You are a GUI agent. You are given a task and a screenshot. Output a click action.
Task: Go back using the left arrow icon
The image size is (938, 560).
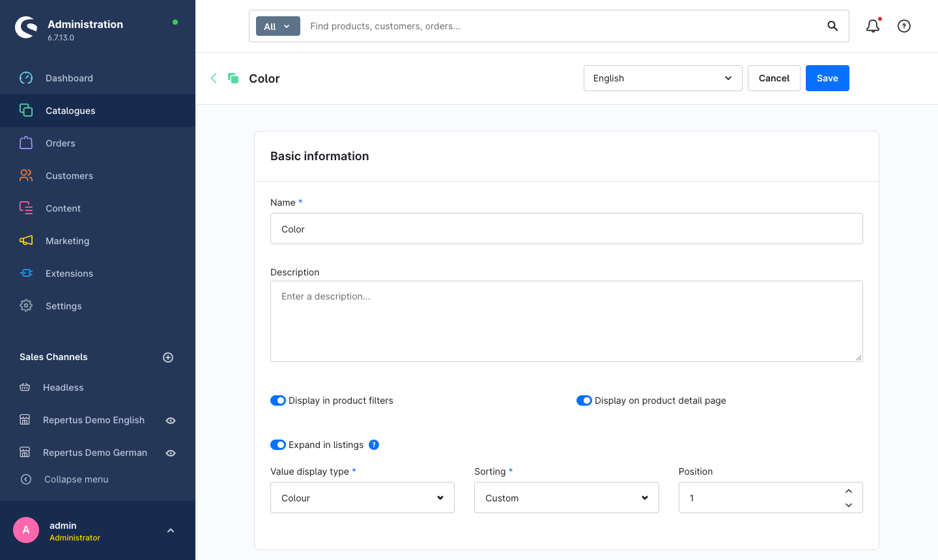tap(214, 78)
